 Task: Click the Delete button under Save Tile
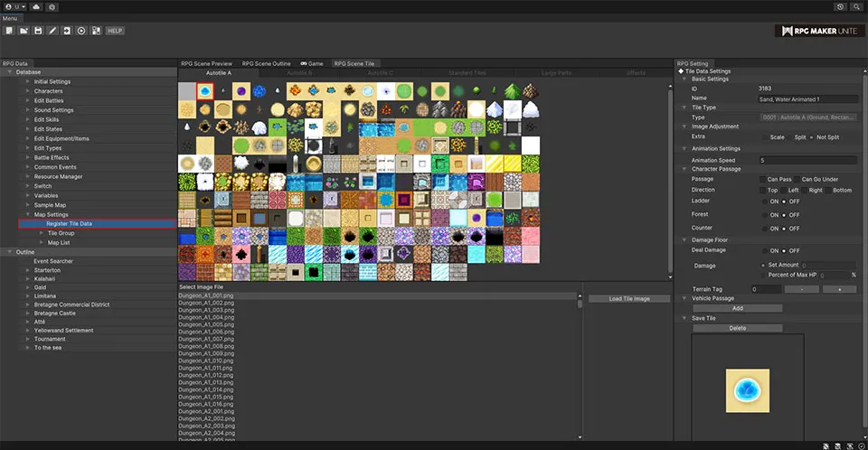tap(737, 328)
